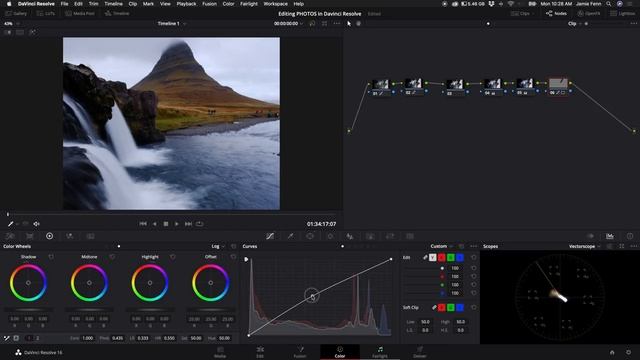The image size is (640, 360).
Task: Click the Shadow color wheel center
Action: pyautogui.click(x=28, y=282)
